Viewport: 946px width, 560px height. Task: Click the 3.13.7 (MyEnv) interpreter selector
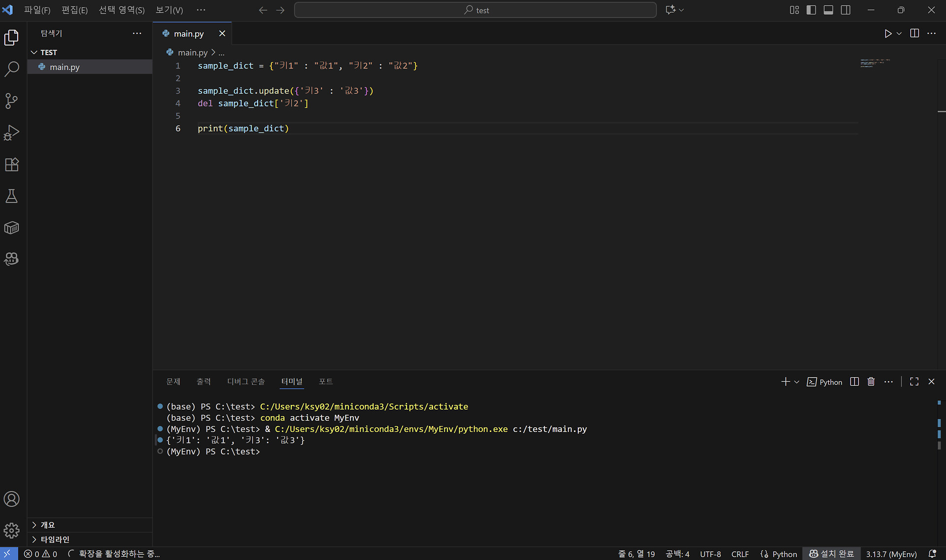[891, 554]
